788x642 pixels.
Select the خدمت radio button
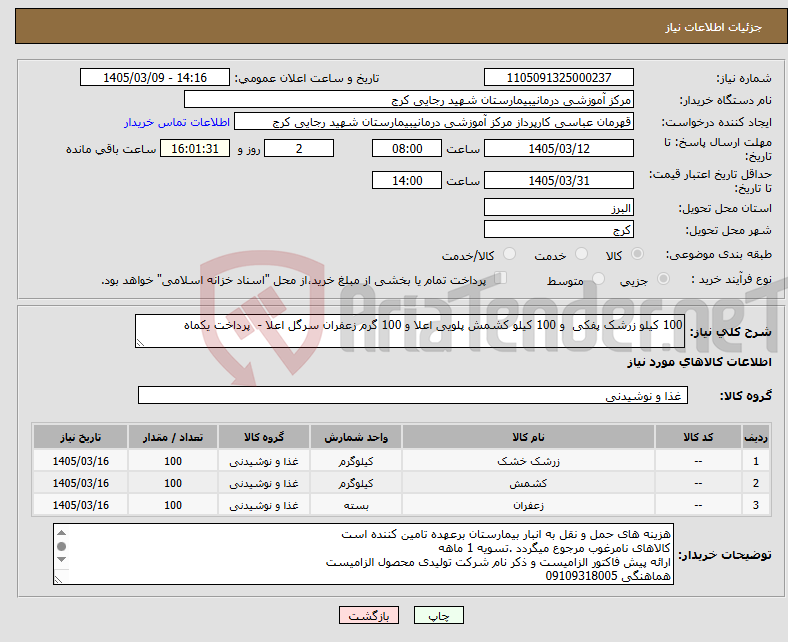coord(581,254)
